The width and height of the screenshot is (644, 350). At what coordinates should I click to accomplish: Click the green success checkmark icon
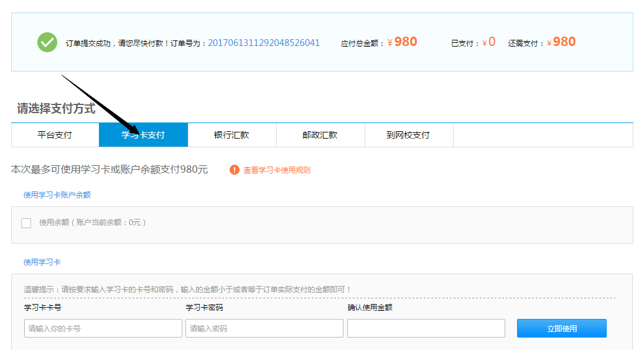coord(47,42)
